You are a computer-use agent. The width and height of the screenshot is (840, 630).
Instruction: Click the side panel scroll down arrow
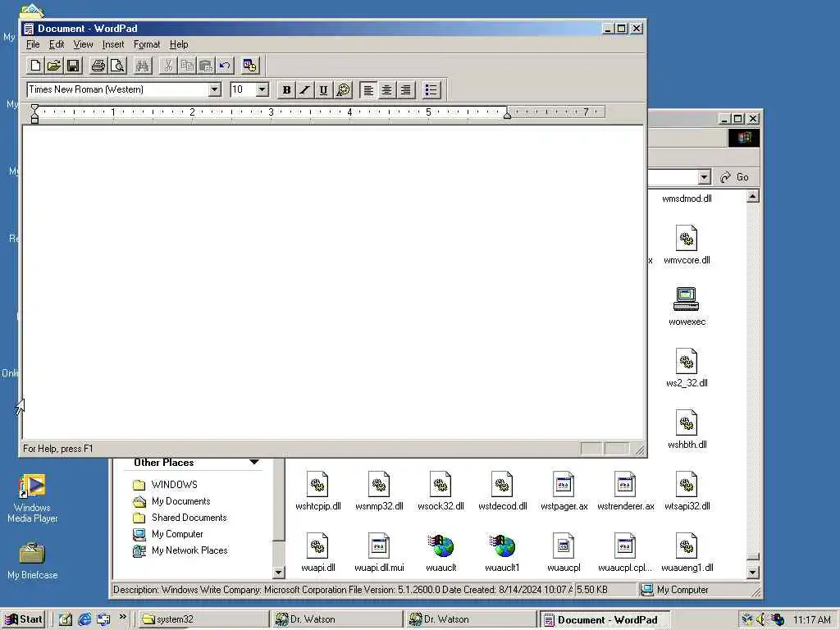[x=278, y=573]
